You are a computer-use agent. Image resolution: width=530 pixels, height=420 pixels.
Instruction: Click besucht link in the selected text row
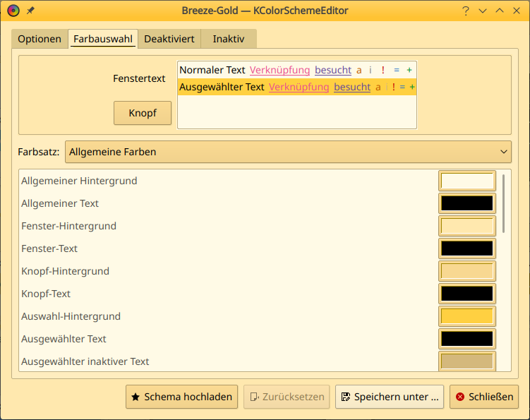pos(352,87)
